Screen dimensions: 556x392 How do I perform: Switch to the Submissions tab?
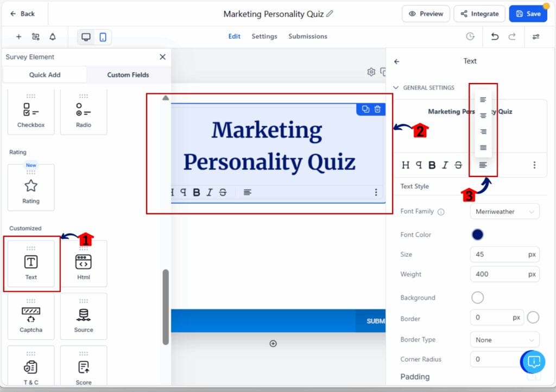(x=308, y=36)
